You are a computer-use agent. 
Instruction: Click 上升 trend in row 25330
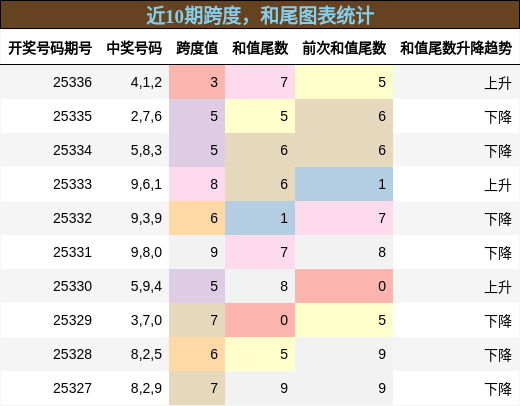tap(498, 287)
